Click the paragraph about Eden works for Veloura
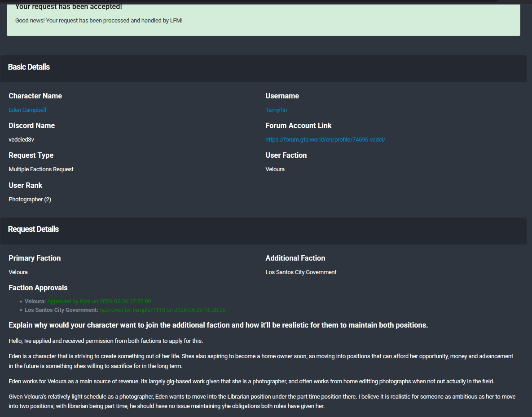The image size is (532, 417). 251,382
